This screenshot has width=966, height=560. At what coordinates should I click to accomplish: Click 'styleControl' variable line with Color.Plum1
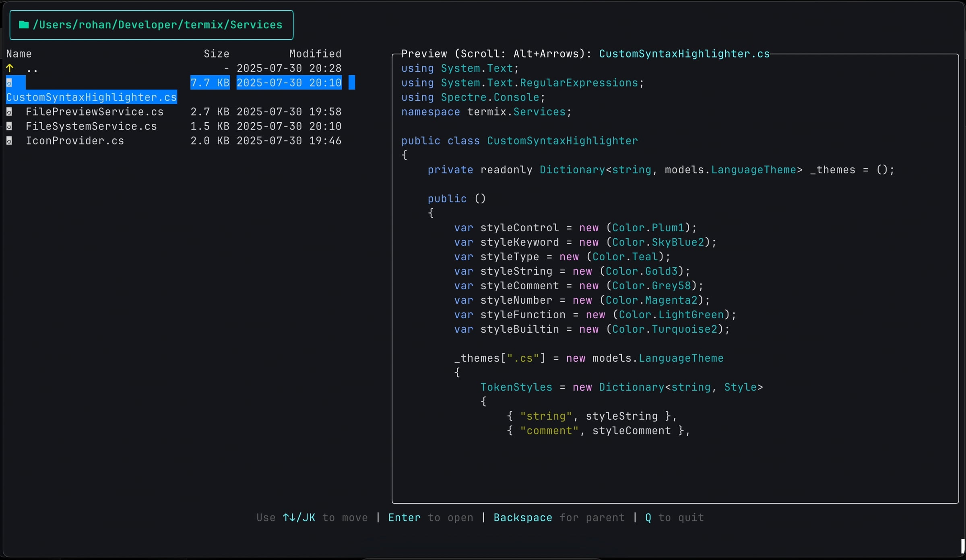point(576,228)
